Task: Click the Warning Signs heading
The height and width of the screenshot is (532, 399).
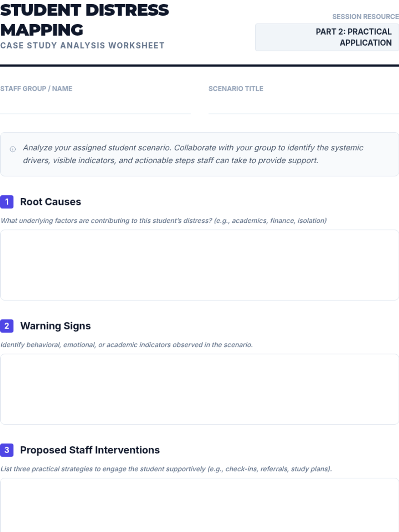Action: click(x=56, y=326)
